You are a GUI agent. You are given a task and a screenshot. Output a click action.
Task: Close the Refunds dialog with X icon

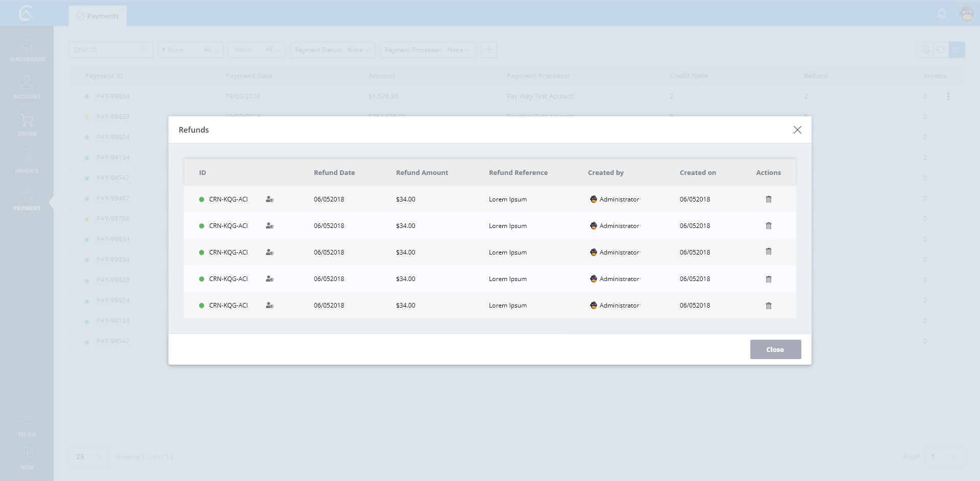click(x=797, y=130)
